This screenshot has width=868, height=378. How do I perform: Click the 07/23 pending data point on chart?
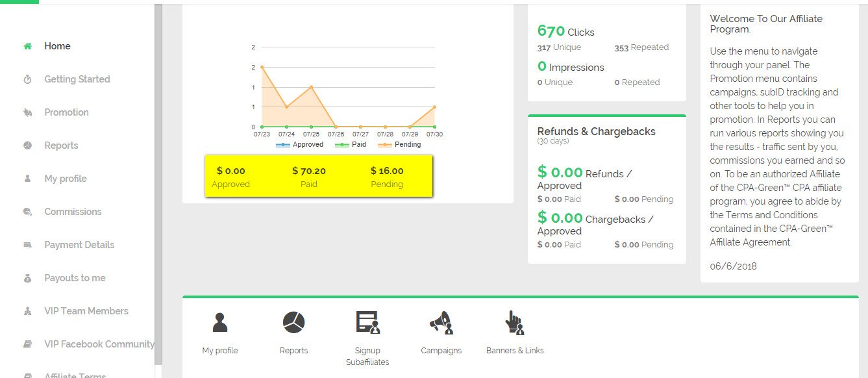[x=262, y=67]
